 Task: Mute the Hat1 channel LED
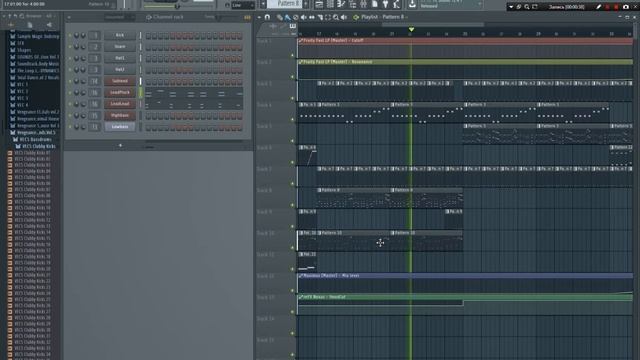[x=70, y=58]
